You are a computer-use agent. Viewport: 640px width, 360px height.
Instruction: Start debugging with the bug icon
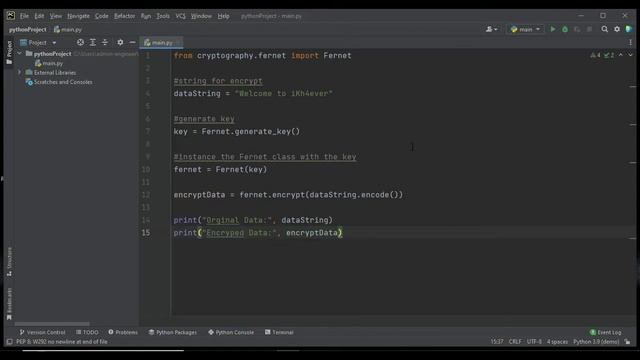pyautogui.click(x=565, y=29)
